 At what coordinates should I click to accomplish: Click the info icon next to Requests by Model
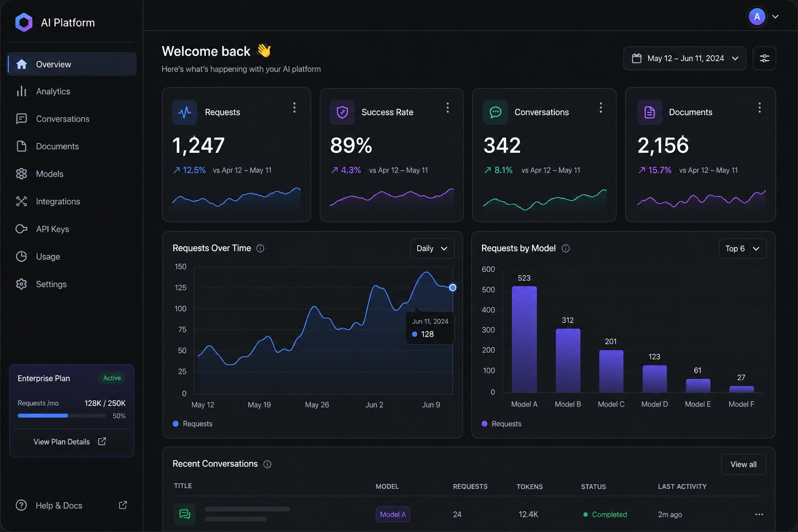(x=566, y=248)
